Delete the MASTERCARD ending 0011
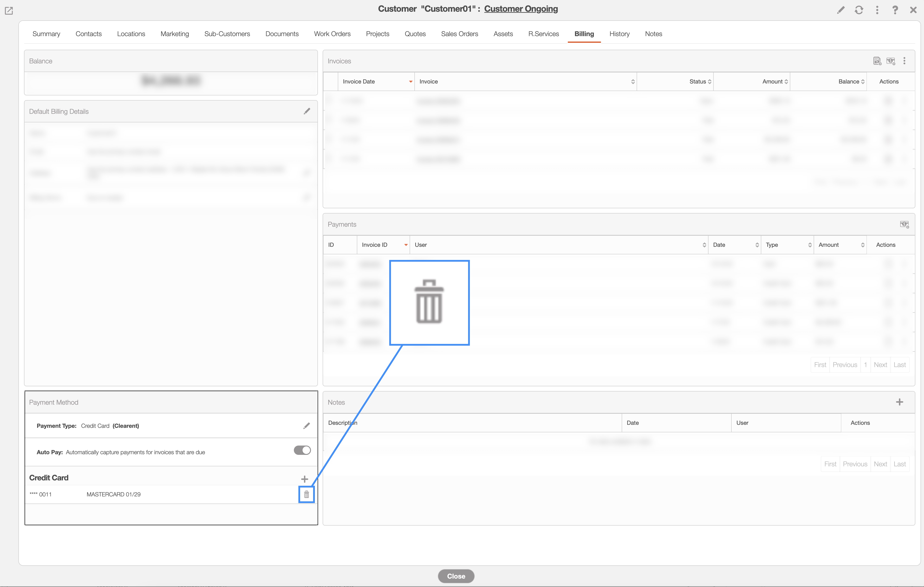Screen dimensions: 924x587 [x=306, y=494]
